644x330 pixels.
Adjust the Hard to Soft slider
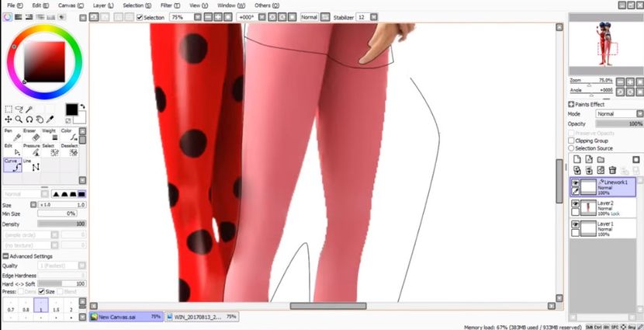coord(61,283)
